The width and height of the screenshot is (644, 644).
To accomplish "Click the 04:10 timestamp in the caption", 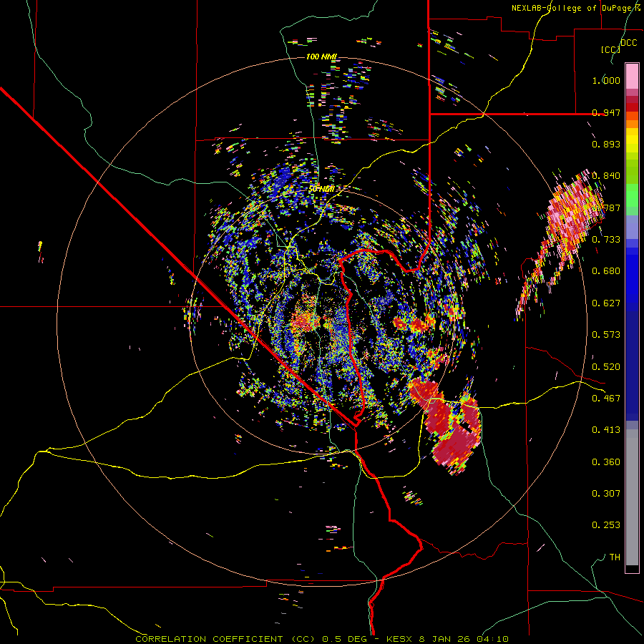I will click(x=492, y=639).
